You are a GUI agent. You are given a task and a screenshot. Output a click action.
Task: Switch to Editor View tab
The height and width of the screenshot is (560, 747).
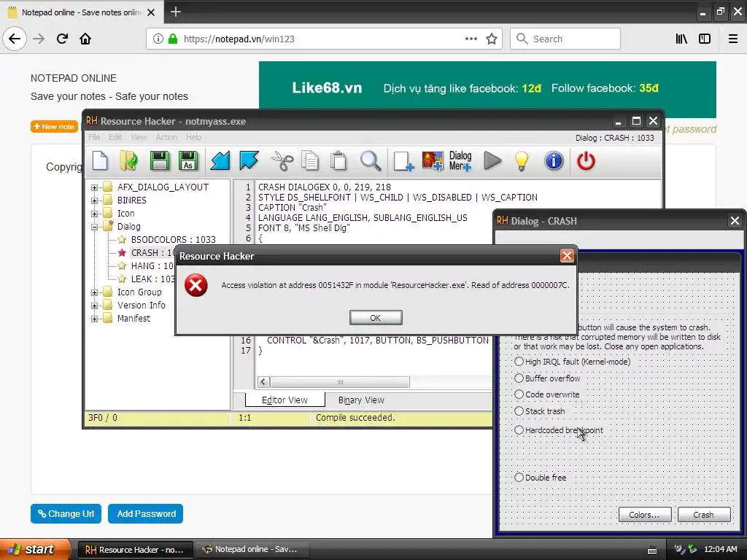[285, 400]
